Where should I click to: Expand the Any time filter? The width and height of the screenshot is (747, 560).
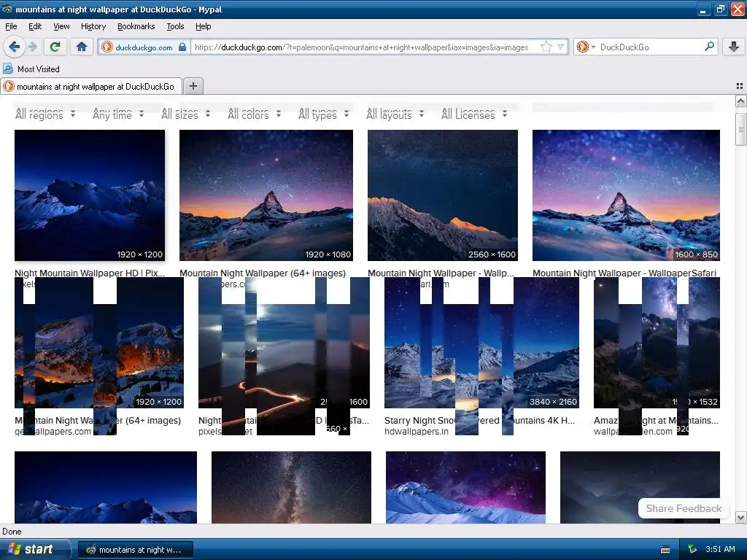[118, 114]
